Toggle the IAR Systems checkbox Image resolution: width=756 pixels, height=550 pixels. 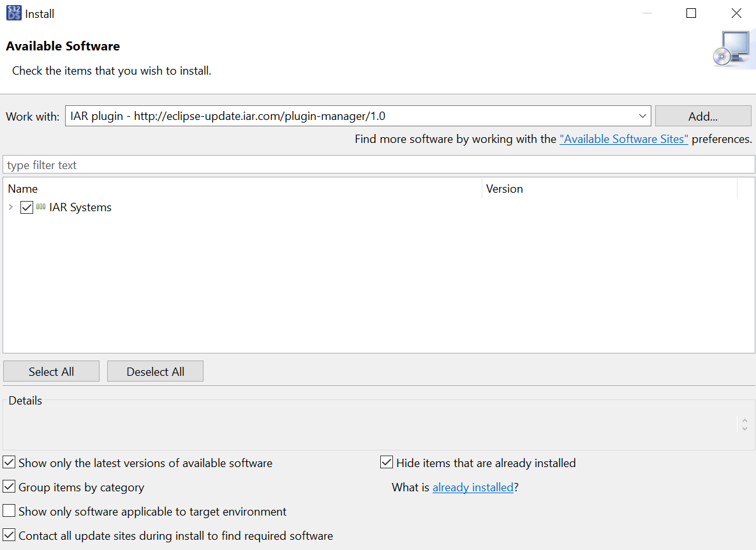(27, 207)
